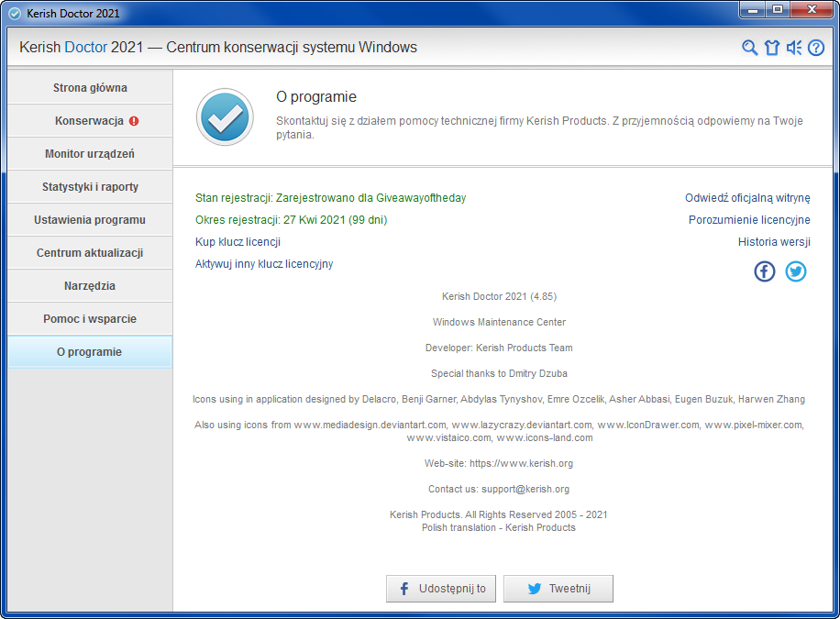Click the O programie page heading
The height and width of the screenshot is (619, 840).
[x=316, y=96]
